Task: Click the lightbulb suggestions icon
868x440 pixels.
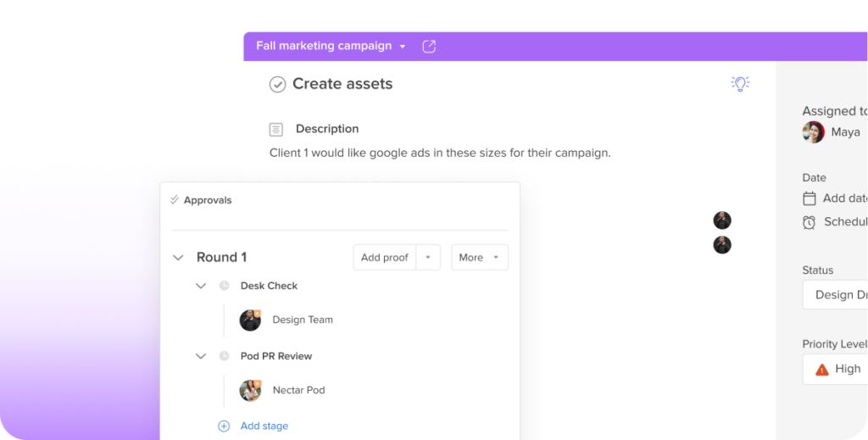Action: click(740, 84)
